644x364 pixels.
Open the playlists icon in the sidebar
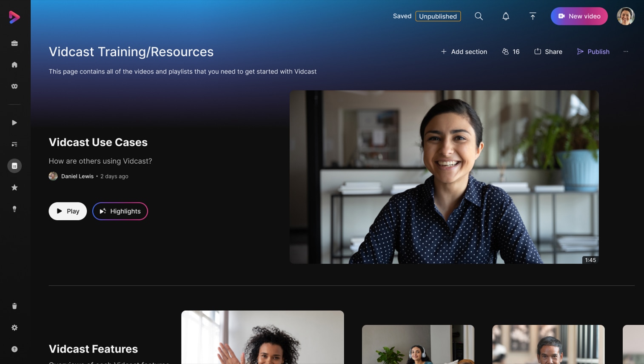coord(14,144)
